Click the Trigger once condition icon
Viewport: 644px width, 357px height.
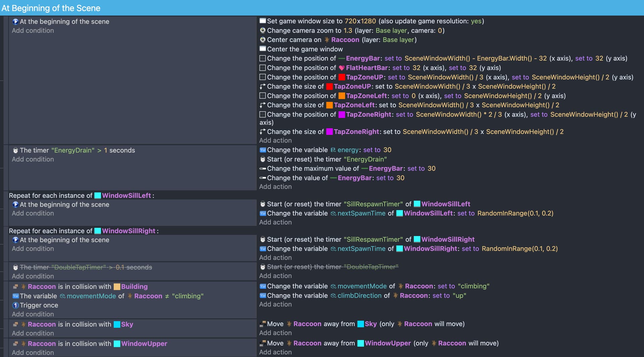click(x=15, y=305)
